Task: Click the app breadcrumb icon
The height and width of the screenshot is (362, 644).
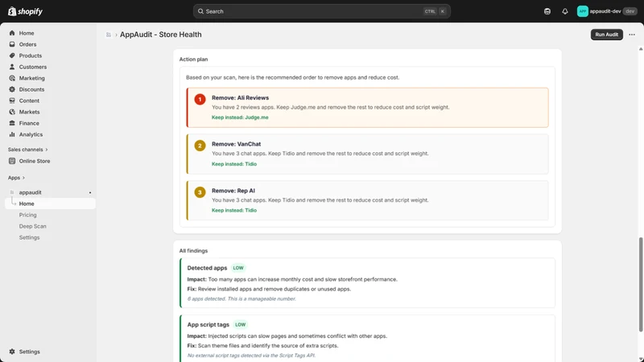Action: click(109, 35)
